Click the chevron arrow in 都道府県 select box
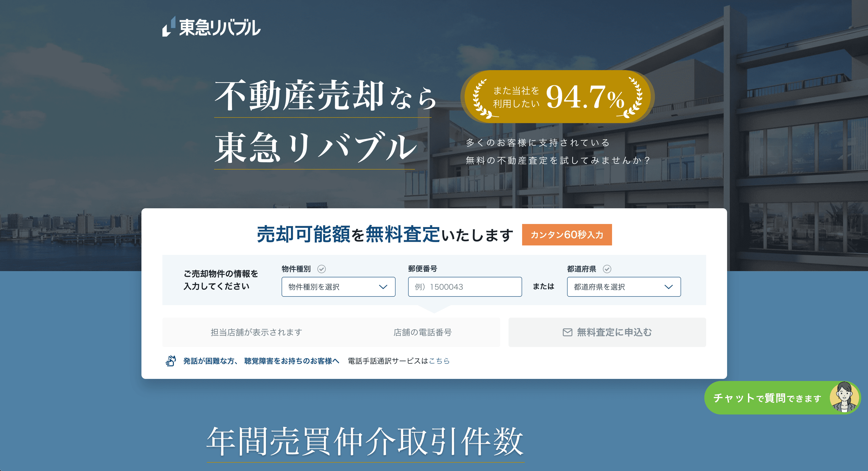The width and height of the screenshot is (868, 471). [x=669, y=287]
